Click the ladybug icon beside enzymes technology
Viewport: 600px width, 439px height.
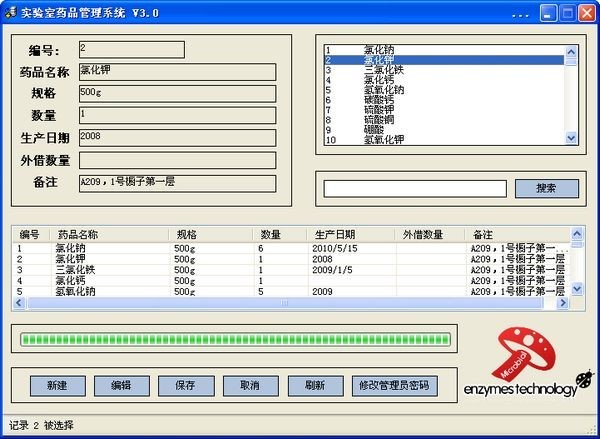(586, 379)
